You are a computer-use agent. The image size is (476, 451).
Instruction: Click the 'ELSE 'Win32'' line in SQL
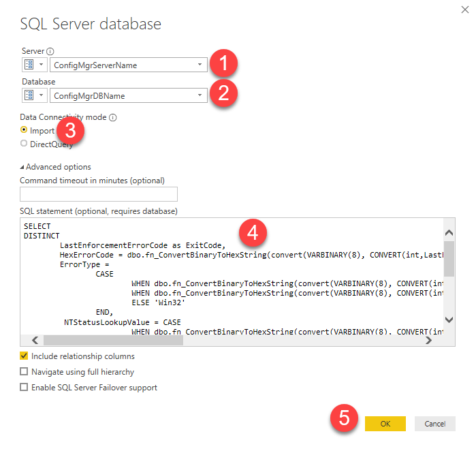[158, 302]
